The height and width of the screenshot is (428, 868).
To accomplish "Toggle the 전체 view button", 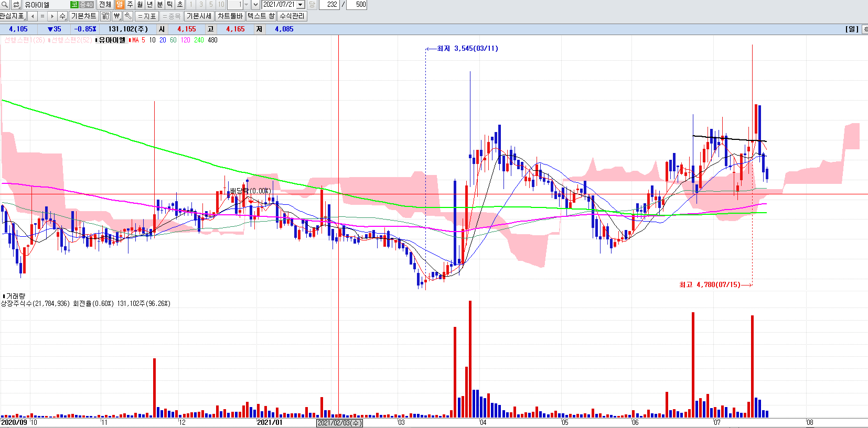I will 105,5.
